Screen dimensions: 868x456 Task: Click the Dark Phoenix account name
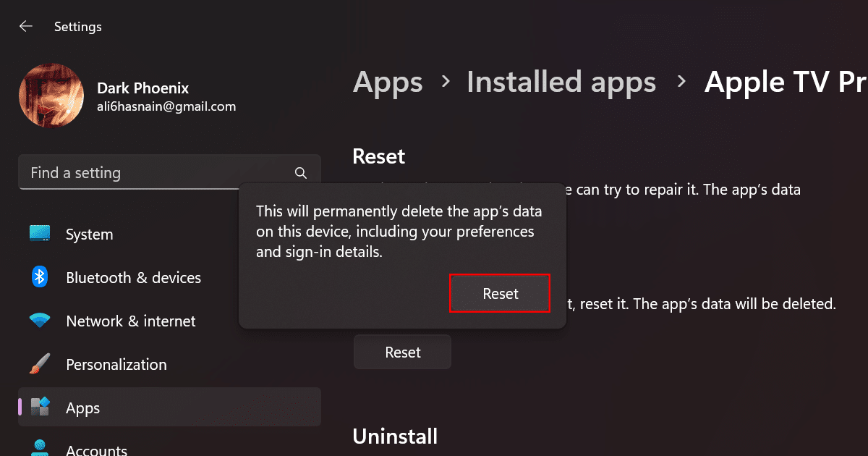tap(142, 88)
